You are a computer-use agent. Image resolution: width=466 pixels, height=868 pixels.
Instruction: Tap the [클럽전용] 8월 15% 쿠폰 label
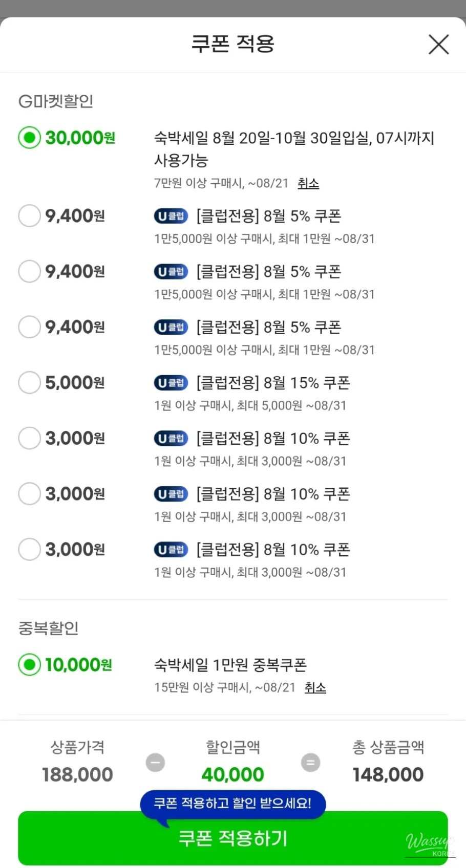click(x=273, y=383)
